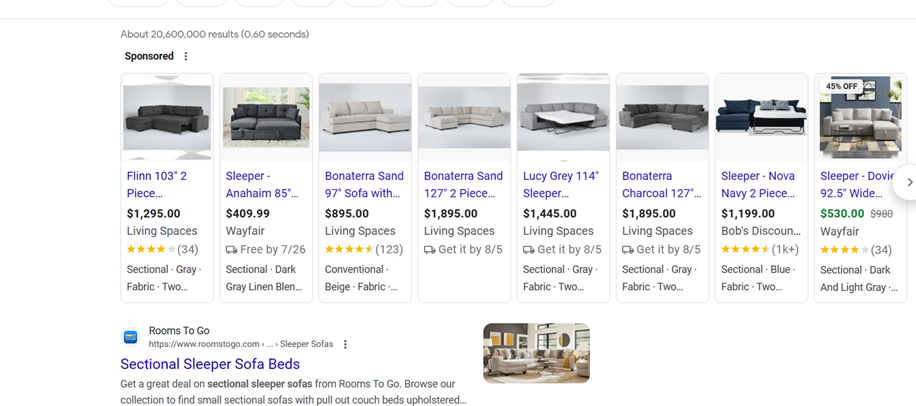Click the roomstogo.com URL breadcrumb
Screen dimensions: 916x406
240,344
